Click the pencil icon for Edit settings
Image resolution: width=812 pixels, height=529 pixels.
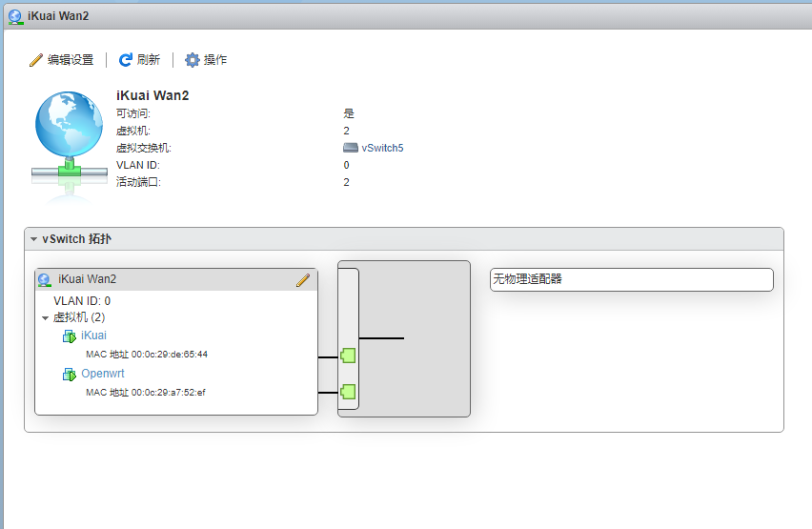[x=35, y=60]
